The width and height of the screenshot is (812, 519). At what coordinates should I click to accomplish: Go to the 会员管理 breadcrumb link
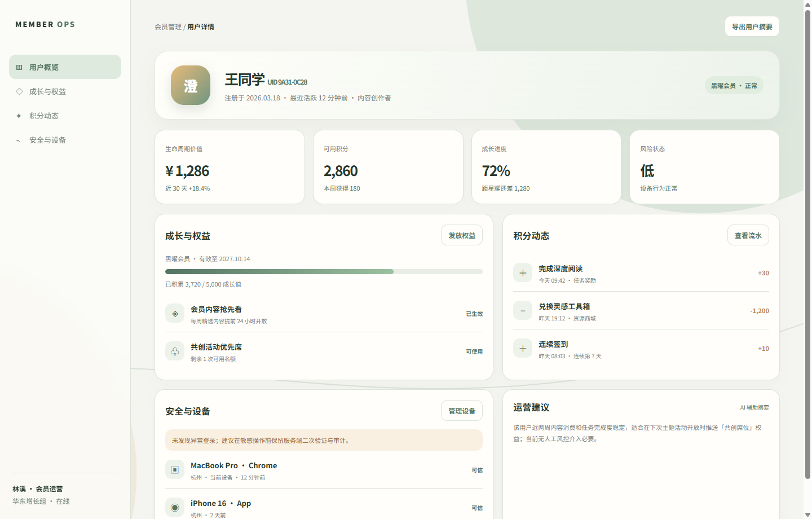point(168,27)
